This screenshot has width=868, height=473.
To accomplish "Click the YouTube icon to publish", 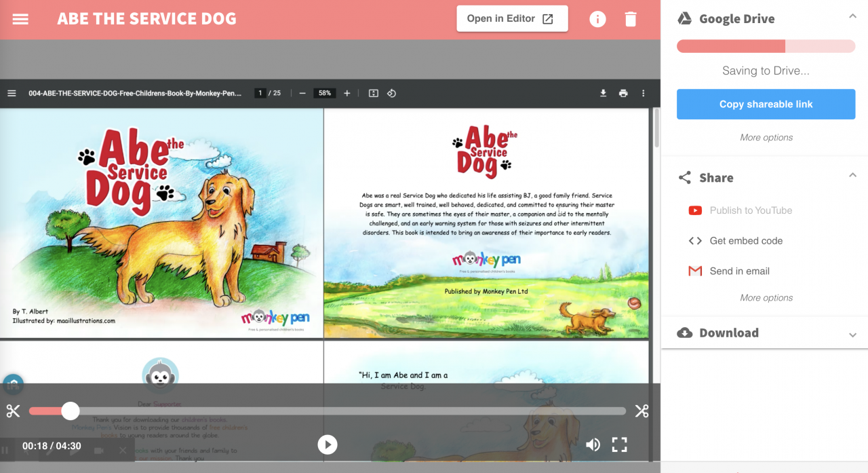I will click(695, 210).
